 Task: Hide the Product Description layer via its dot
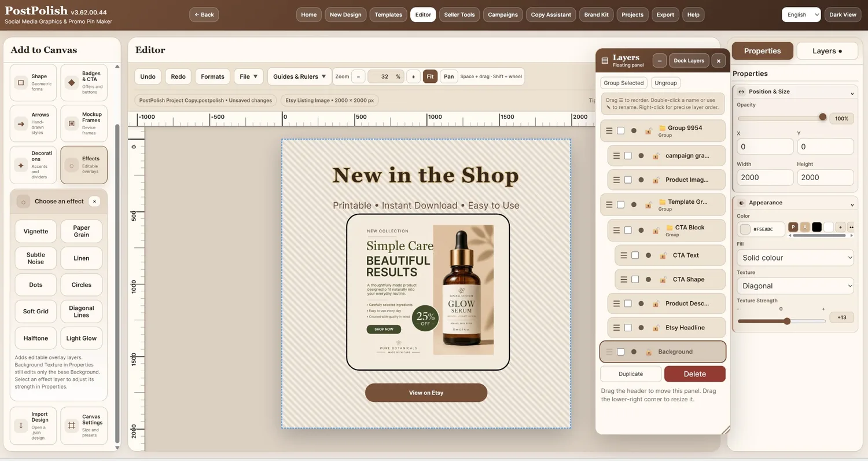pos(641,303)
